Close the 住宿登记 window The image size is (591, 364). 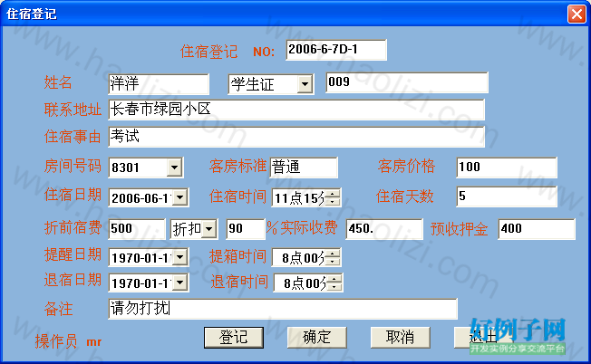tap(576, 14)
